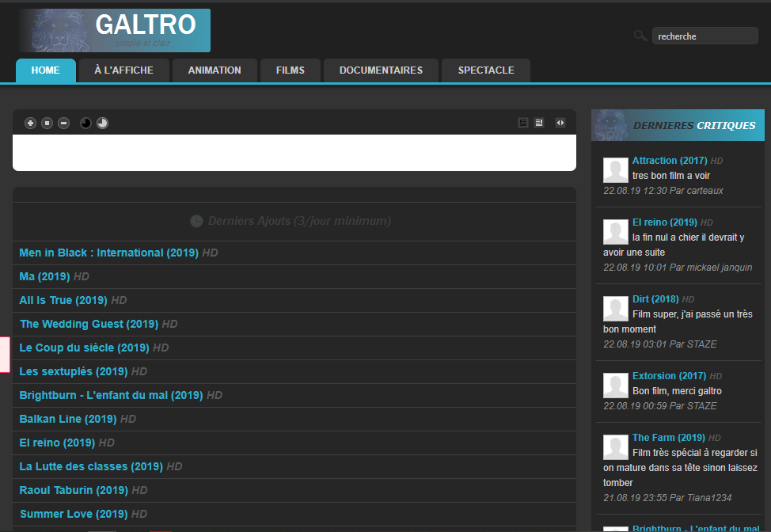The image size is (771, 532).
Task: Open the HOME tab
Action: 46,70
